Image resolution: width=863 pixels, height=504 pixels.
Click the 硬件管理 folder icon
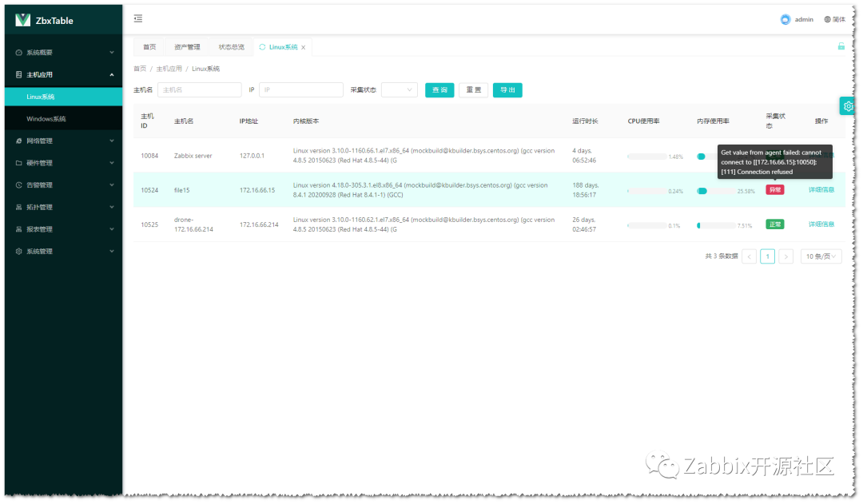[18, 163]
